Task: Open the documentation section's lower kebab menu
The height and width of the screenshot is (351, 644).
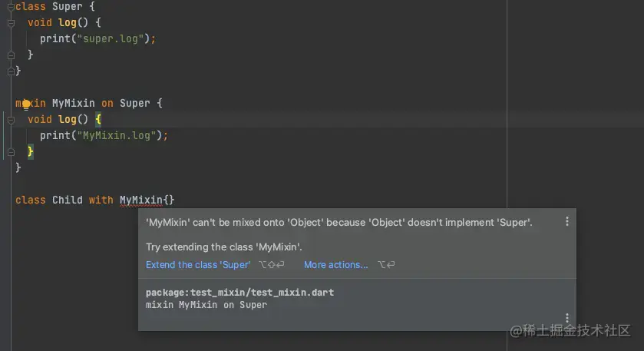Action: pos(566,318)
